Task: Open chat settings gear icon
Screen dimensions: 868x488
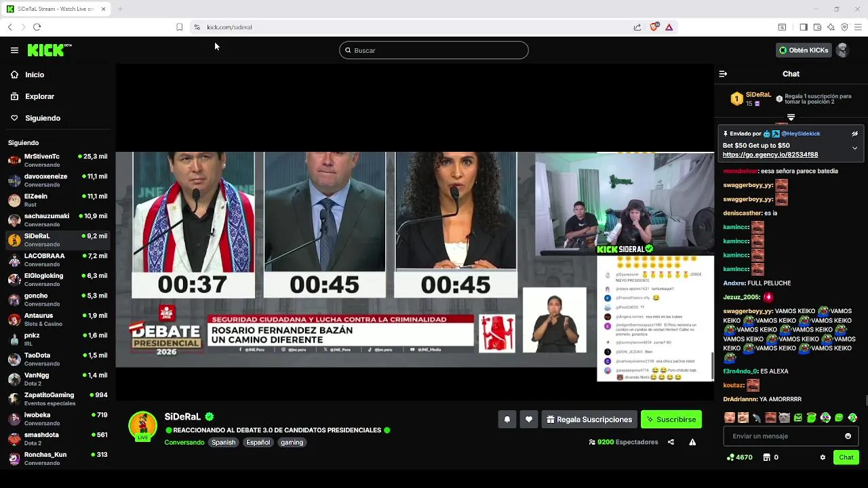Action: point(823,457)
